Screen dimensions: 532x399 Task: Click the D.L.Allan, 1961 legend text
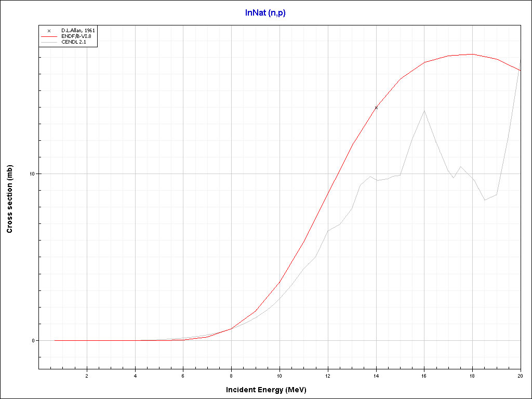[x=78, y=31]
